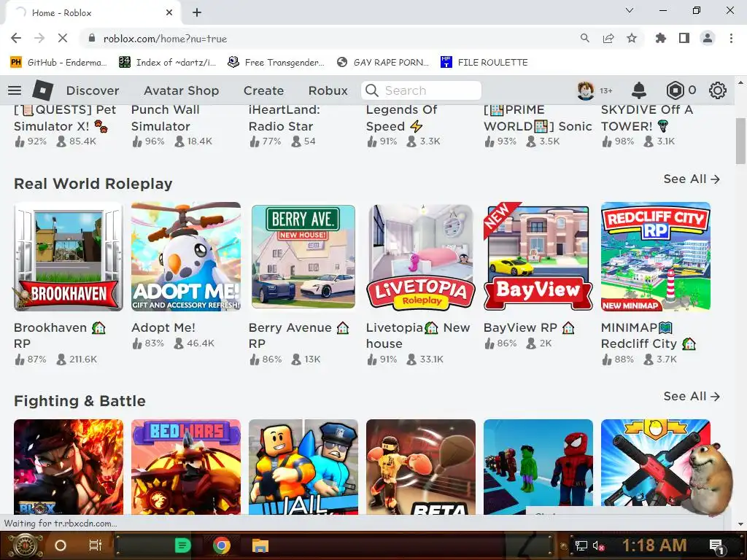Viewport: 747px width, 560px height.
Task: Toggle the Chrome side panel icon
Action: point(684,39)
